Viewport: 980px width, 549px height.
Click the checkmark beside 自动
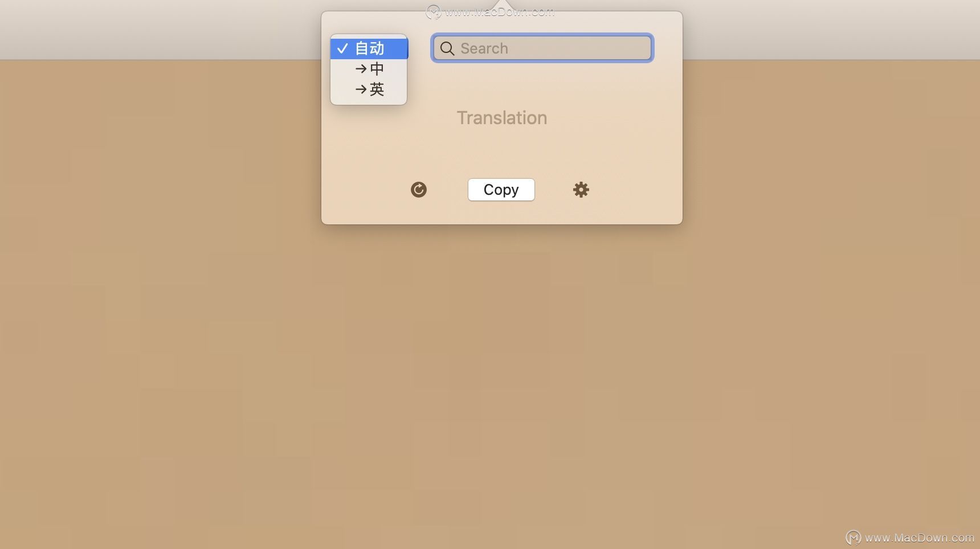(342, 49)
